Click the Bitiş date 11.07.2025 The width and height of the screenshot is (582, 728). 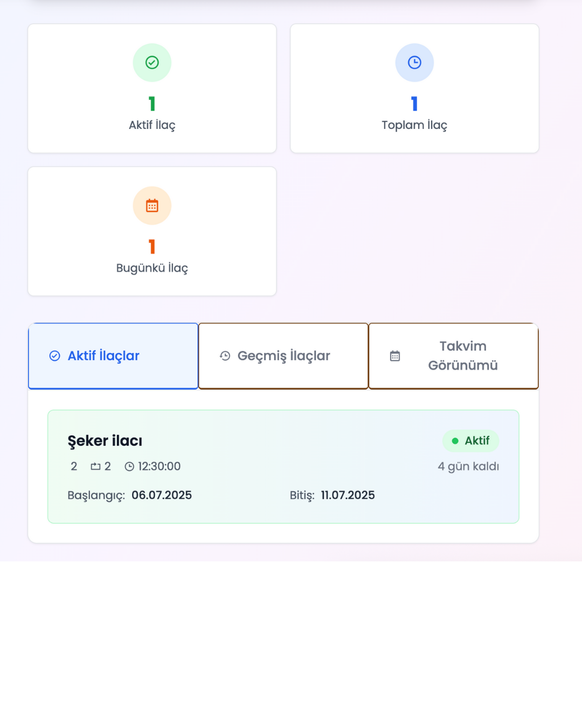point(348,495)
